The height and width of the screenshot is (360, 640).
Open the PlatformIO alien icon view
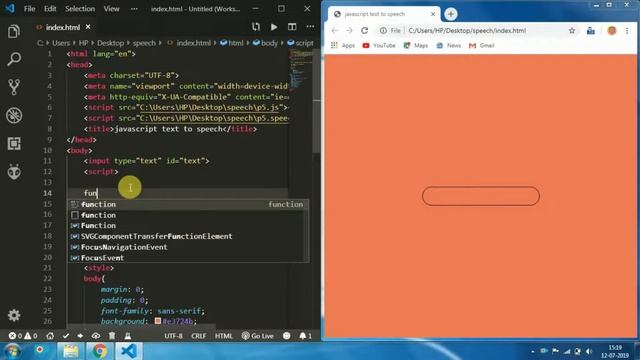pyautogui.click(x=14, y=172)
